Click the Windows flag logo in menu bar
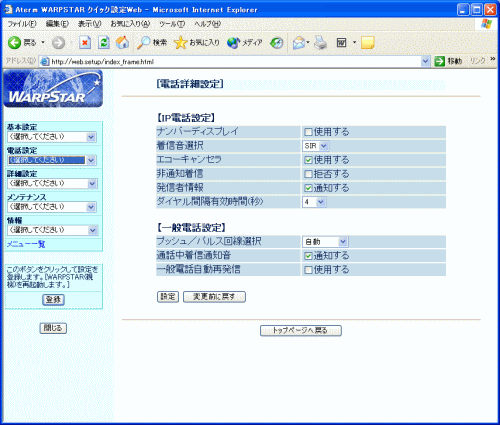The height and width of the screenshot is (425, 500). (x=486, y=24)
